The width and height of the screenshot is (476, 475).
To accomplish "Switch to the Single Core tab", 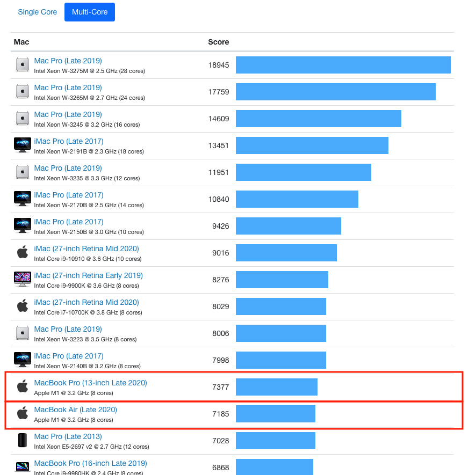I will click(38, 12).
